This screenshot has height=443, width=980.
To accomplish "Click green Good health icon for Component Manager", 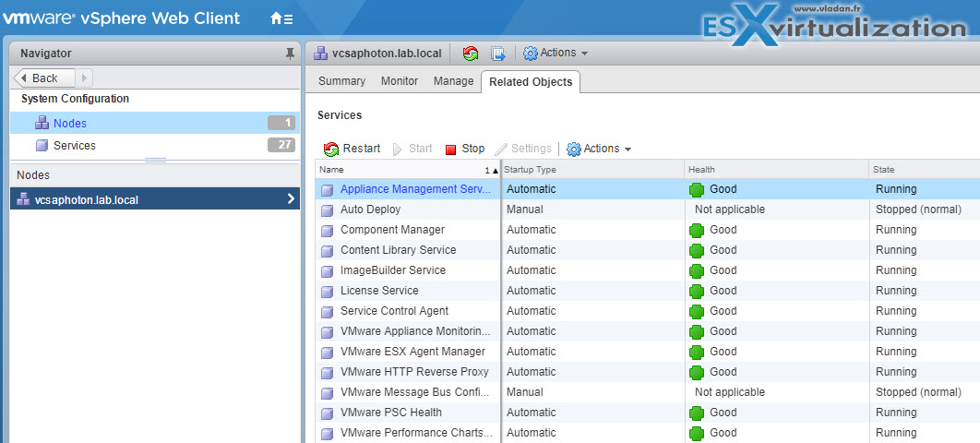I will click(x=697, y=231).
